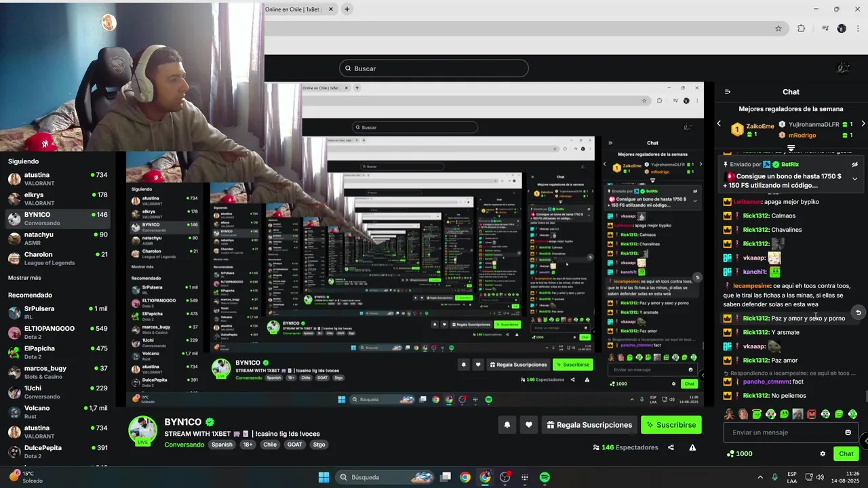Screen dimensions: 868x488
Task: Send message with the green Chat button
Action: click(x=846, y=454)
